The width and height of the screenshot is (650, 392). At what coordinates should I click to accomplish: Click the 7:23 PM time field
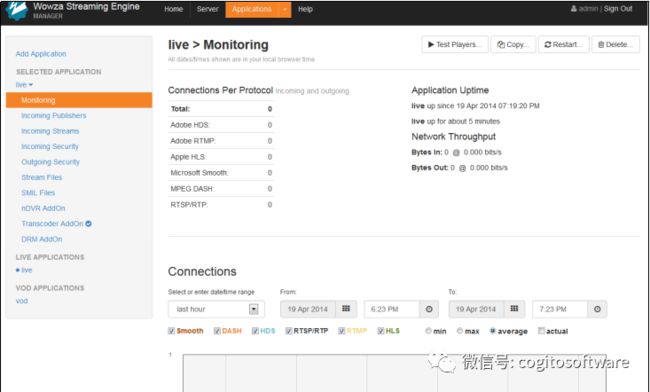[560, 309]
